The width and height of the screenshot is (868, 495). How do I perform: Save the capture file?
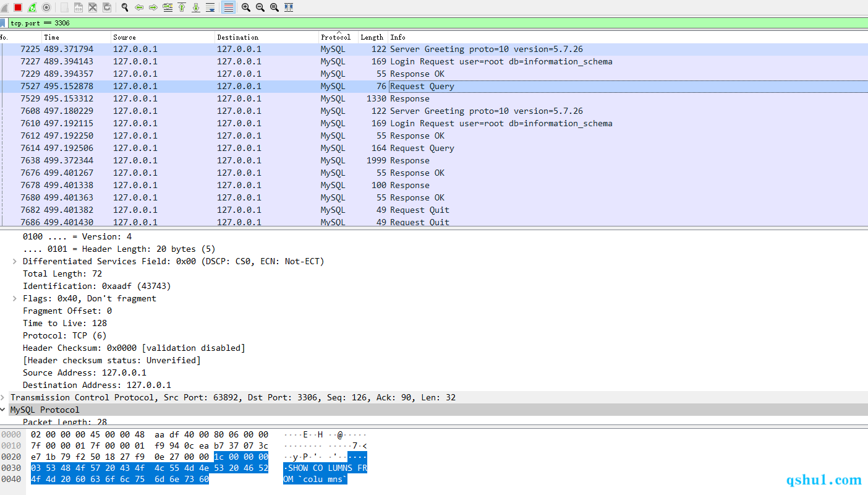click(x=79, y=7)
